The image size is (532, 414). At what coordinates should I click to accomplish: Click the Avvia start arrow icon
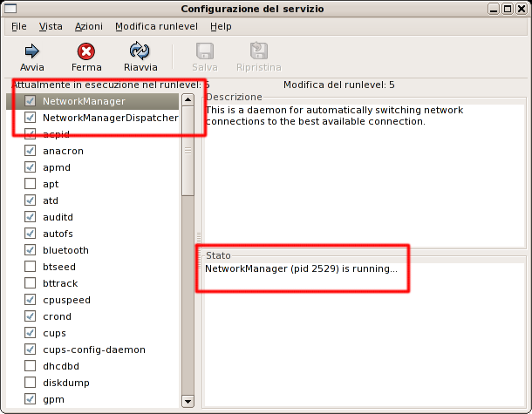tap(31, 51)
